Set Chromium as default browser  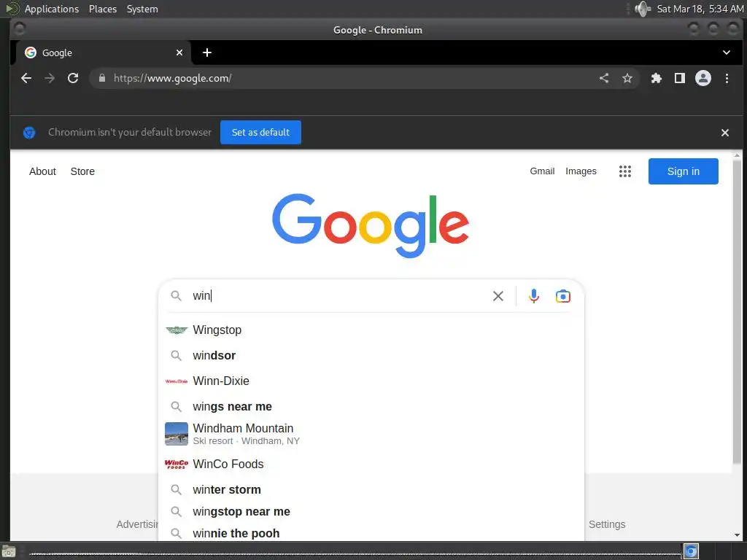[260, 133]
